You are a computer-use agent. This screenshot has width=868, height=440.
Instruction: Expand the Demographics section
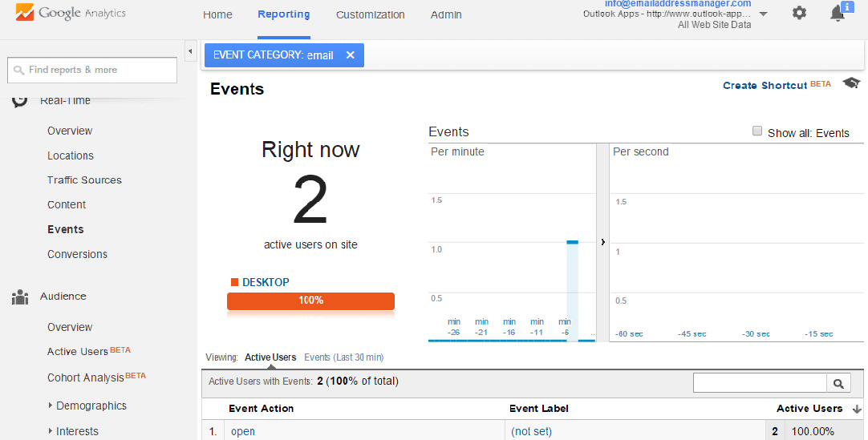tap(51, 406)
